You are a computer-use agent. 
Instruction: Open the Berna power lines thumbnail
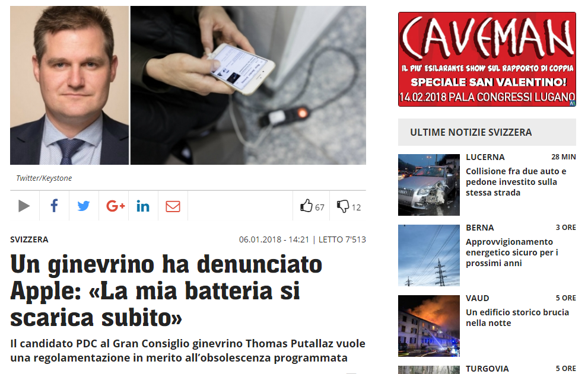point(428,255)
